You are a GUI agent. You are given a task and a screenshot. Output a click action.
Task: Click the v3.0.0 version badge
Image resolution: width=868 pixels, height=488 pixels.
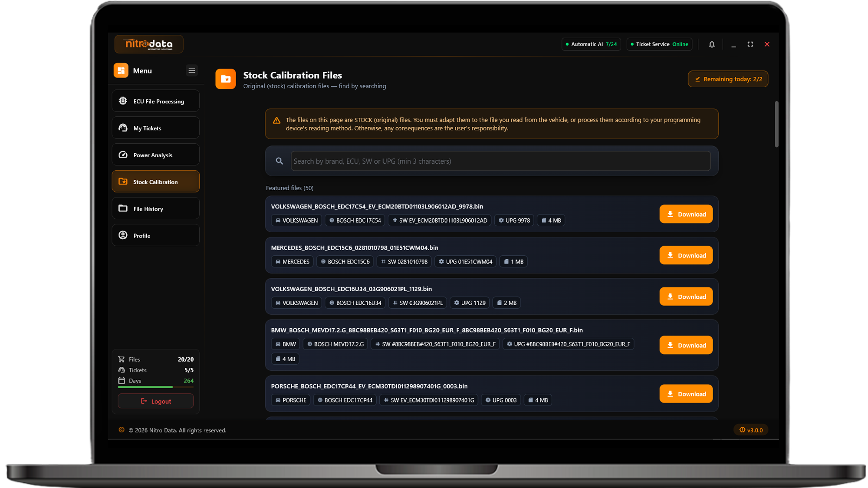click(x=751, y=430)
